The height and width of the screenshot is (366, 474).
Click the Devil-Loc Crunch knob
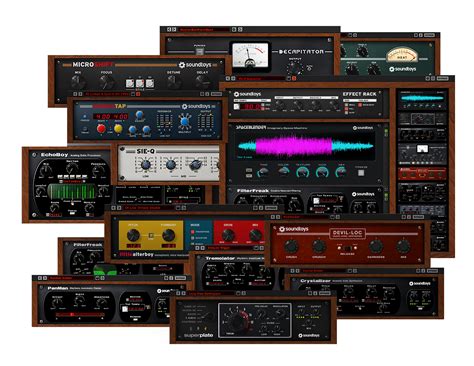(x=319, y=247)
